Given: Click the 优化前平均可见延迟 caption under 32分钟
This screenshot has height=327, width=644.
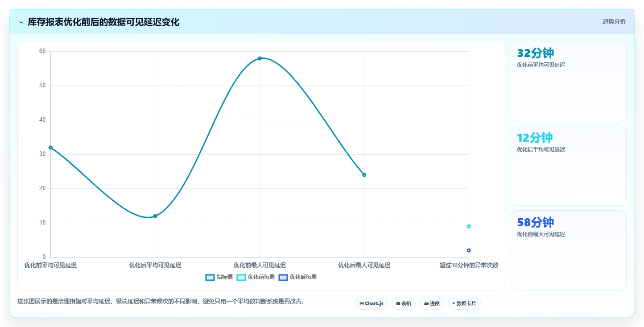Looking at the screenshot, I should tap(541, 65).
